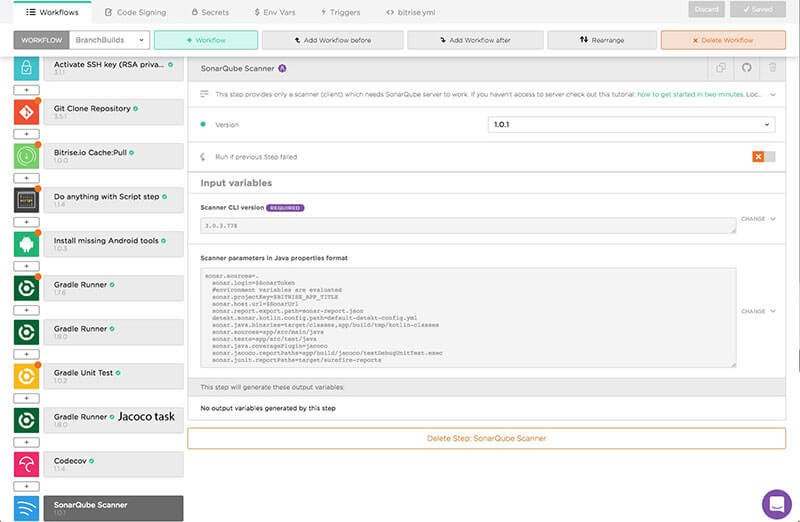
Task: Open the chat support bubble
Action: pyautogui.click(x=776, y=503)
